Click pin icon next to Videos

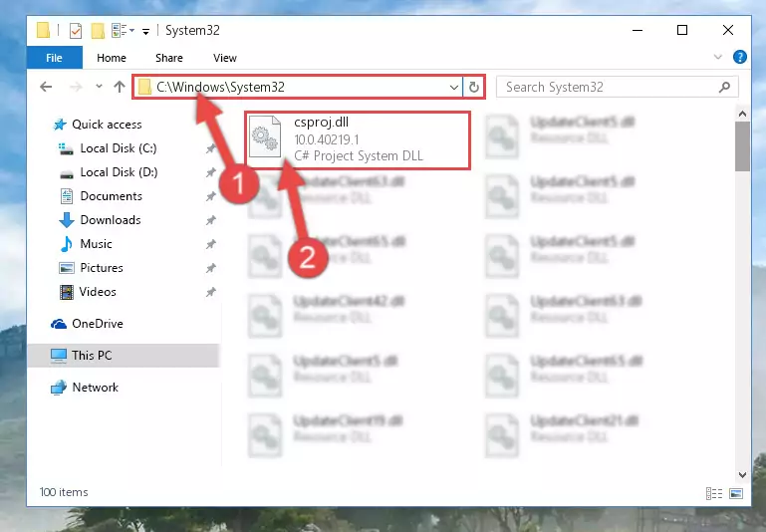[210, 292]
